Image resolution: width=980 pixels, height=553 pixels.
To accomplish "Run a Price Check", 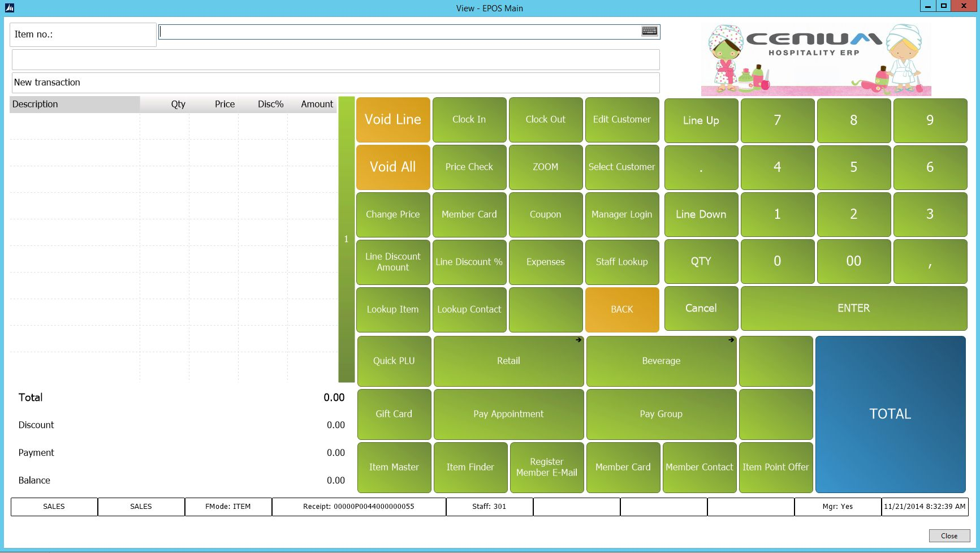I will [x=469, y=167].
